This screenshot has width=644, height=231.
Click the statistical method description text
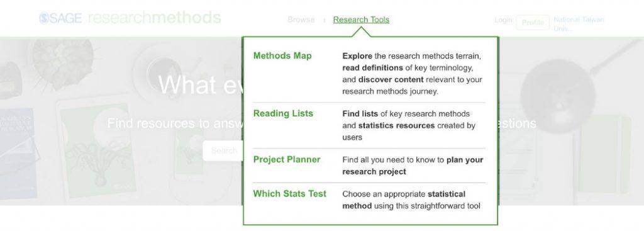point(411,200)
